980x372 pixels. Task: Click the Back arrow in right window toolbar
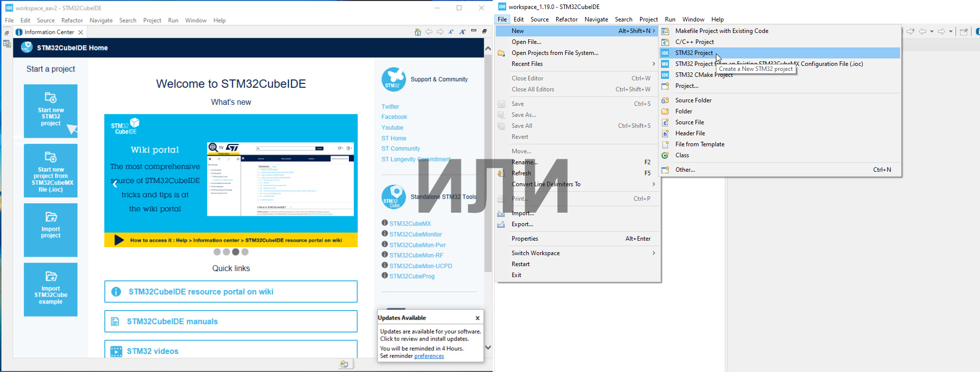923,31
